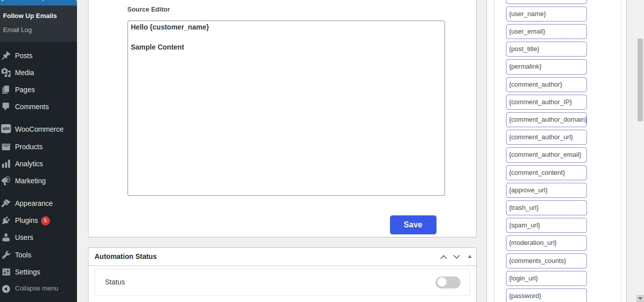Click the WooCommerce logo icon
644x302 pixels.
coord(6,129)
